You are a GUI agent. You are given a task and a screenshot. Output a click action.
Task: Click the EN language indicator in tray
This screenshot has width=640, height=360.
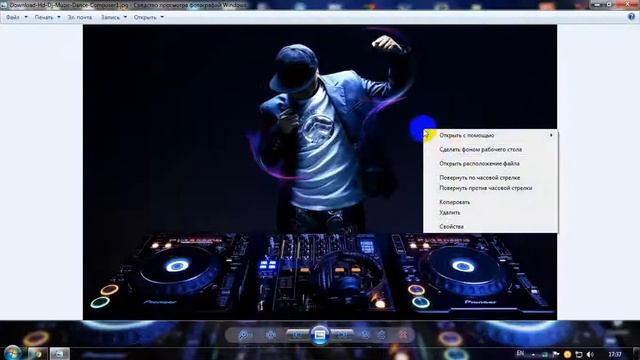[x=520, y=354]
